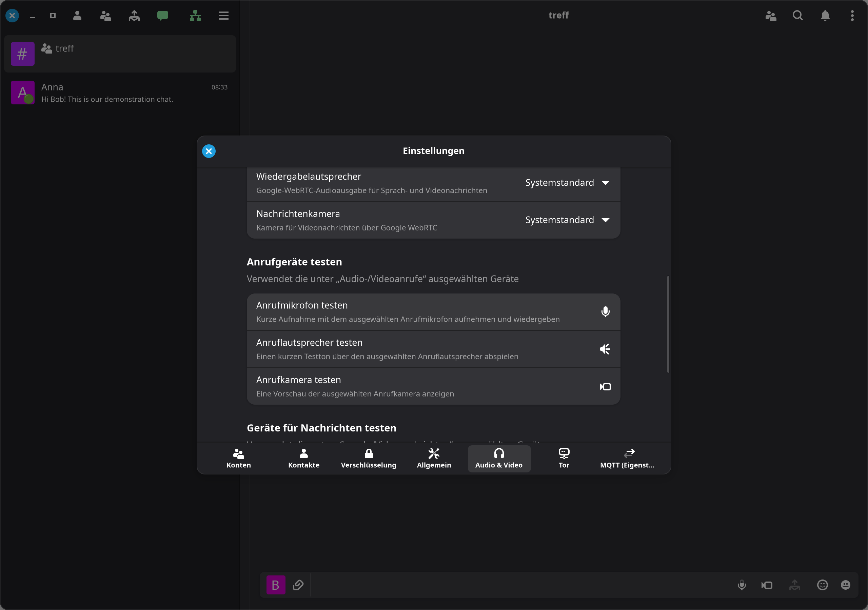This screenshot has width=868, height=610.
Task: Switch to the Tor tab
Action: click(x=564, y=459)
